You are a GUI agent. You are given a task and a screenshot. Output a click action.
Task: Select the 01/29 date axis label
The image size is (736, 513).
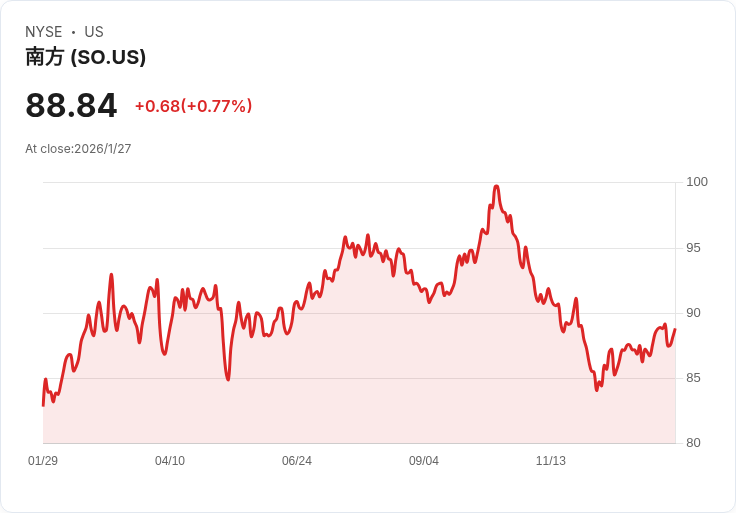click(x=43, y=461)
